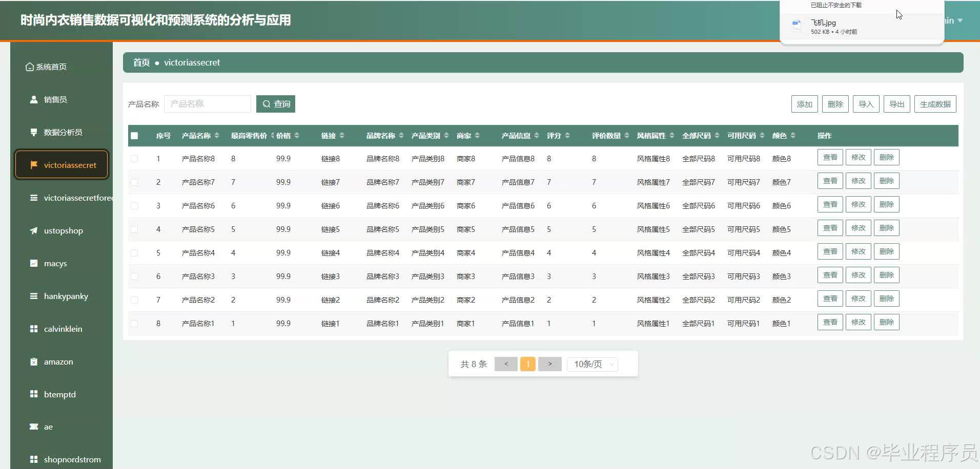Click the 导出 export button
This screenshot has width=980, height=469.
coord(897,104)
